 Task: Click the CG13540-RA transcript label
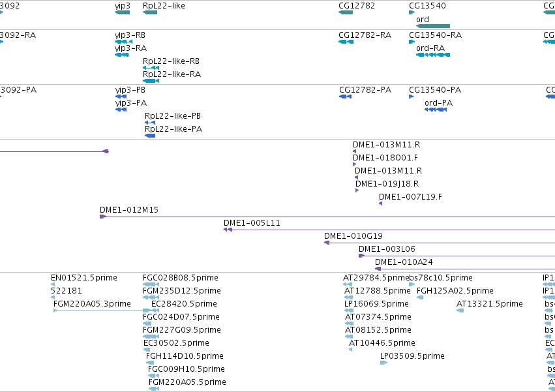pyautogui.click(x=436, y=35)
